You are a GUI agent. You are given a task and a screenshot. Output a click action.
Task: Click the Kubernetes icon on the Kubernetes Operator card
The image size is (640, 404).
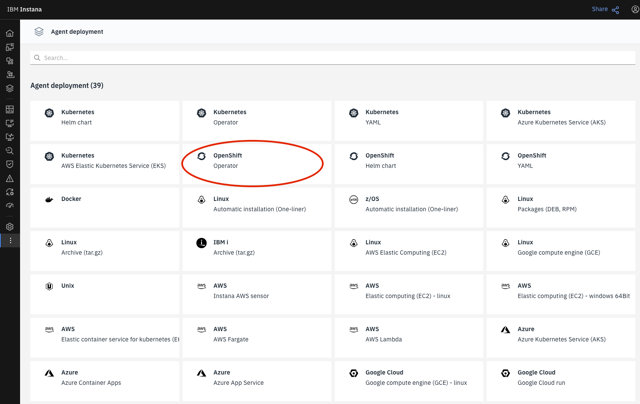coord(202,113)
